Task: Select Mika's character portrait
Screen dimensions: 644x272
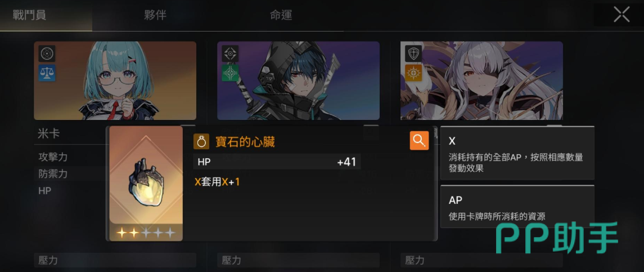Action: coord(115,81)
